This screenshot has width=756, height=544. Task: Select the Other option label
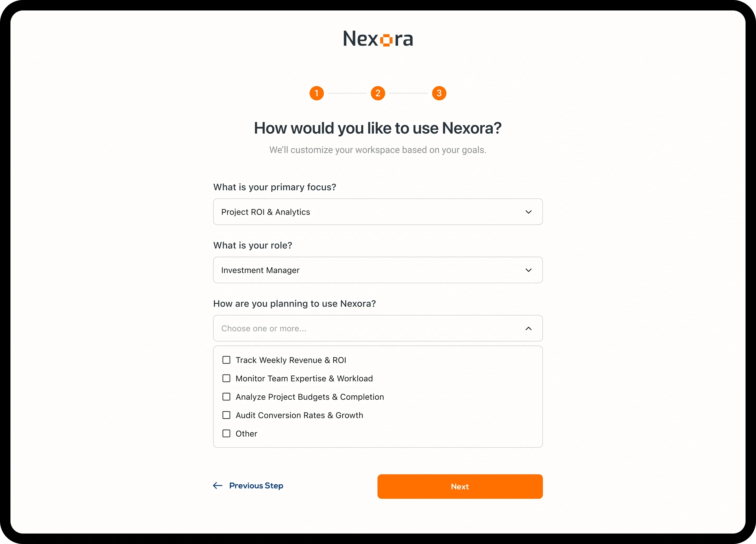246,434
